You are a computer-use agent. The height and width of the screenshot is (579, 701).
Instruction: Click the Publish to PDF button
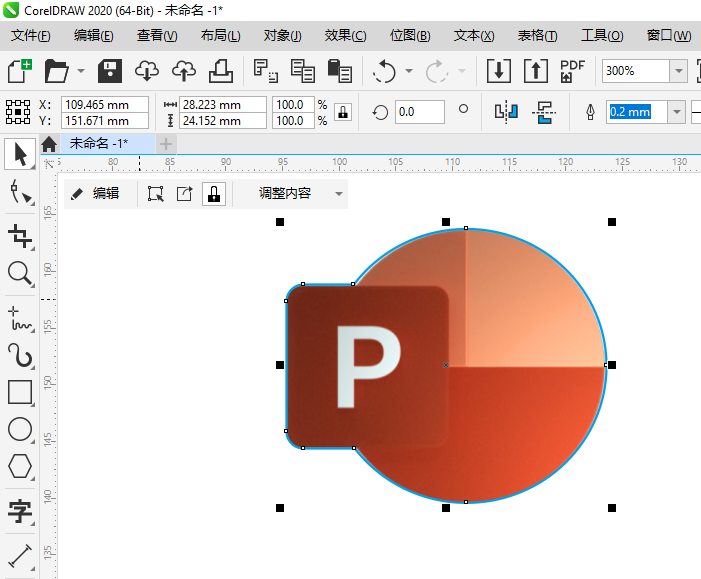[572, 71]
